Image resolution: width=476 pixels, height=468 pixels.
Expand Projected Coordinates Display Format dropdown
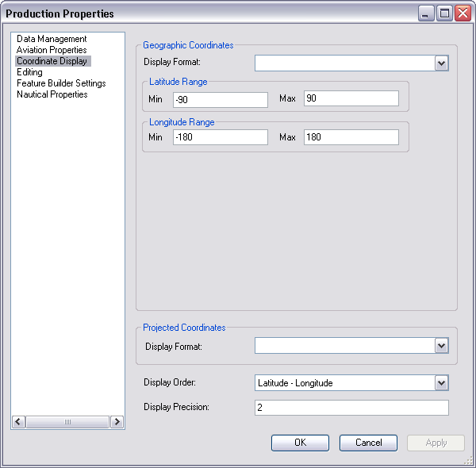tap(442, 346)
